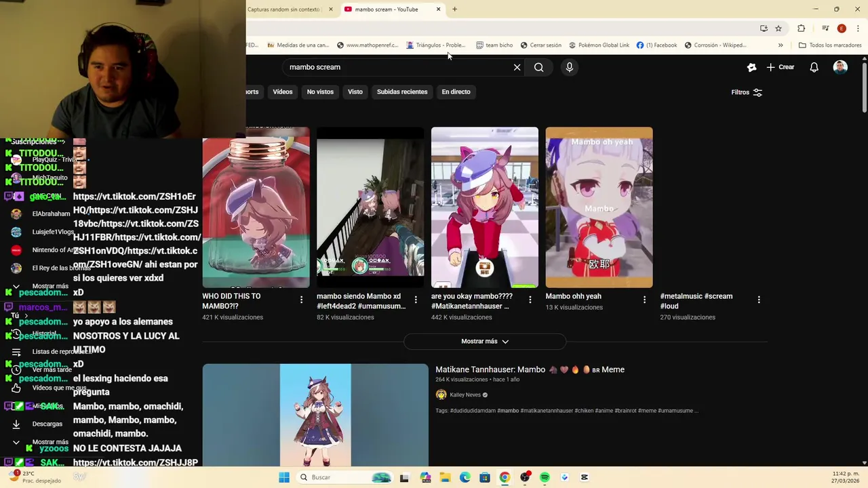Filter results by Vídeos chip
The height and width of the screenshot is (488, 868).
(283, 91)
